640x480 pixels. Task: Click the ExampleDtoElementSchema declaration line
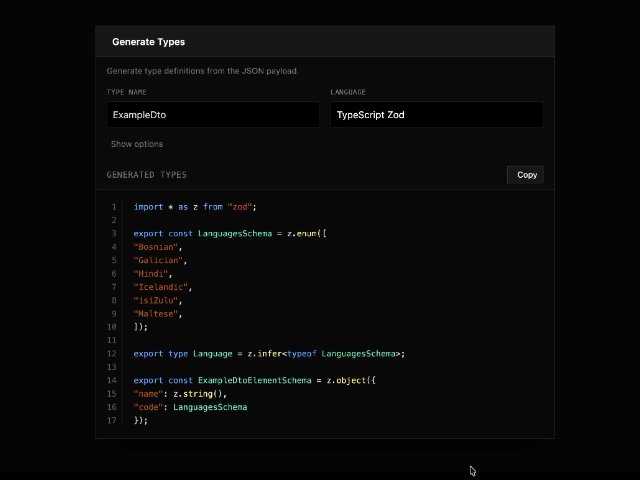click(260, 380)
